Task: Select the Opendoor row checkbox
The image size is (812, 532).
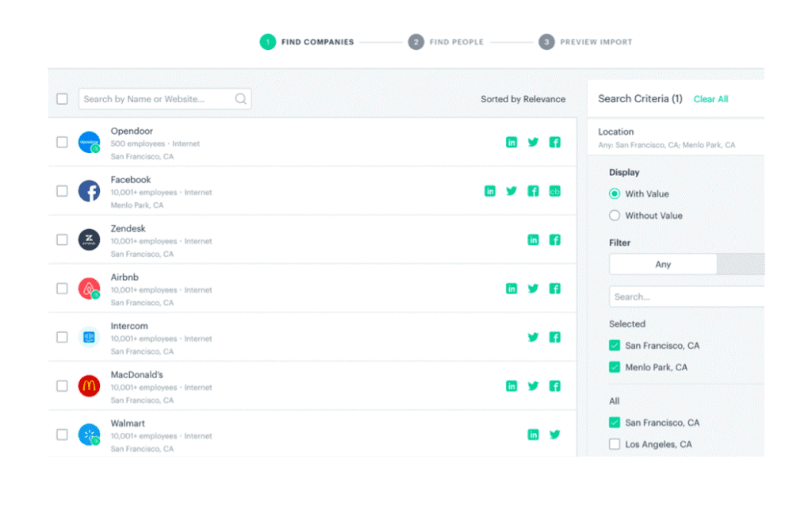Action: (x=62, y=142)
